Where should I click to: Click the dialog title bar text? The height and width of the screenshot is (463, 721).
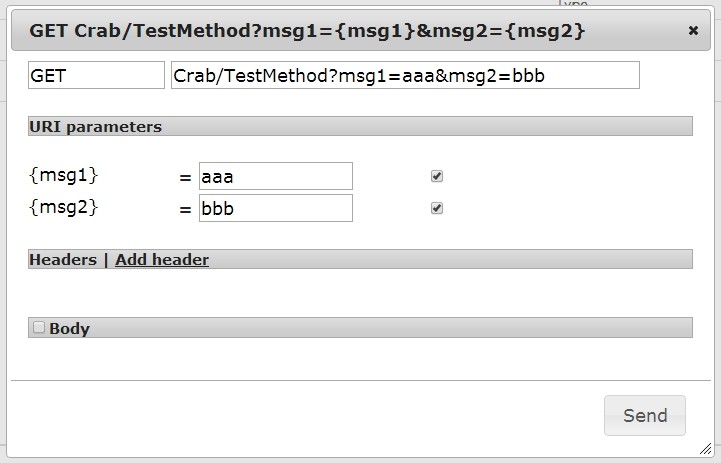(307, 31)
